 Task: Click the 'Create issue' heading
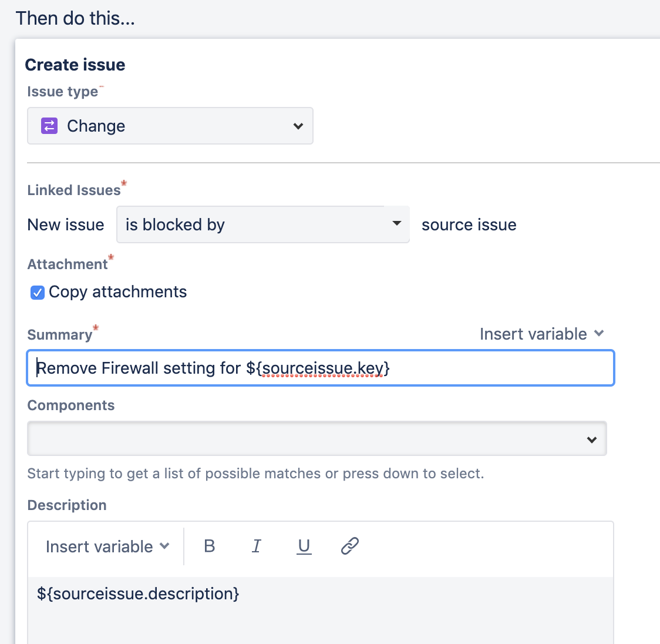point(75,65)
